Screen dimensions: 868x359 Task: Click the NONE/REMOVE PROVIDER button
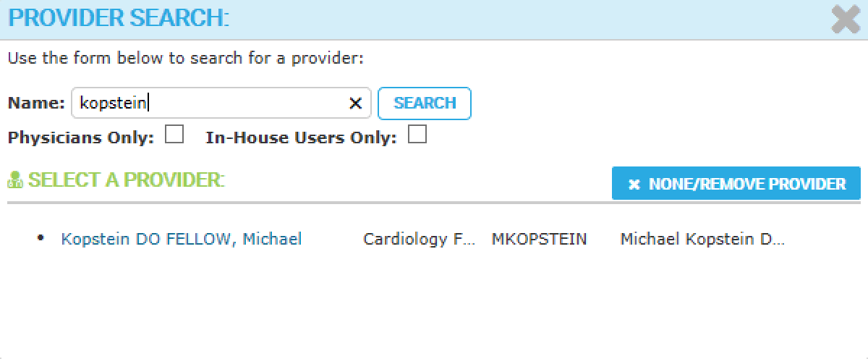click(x=736, y=184)
